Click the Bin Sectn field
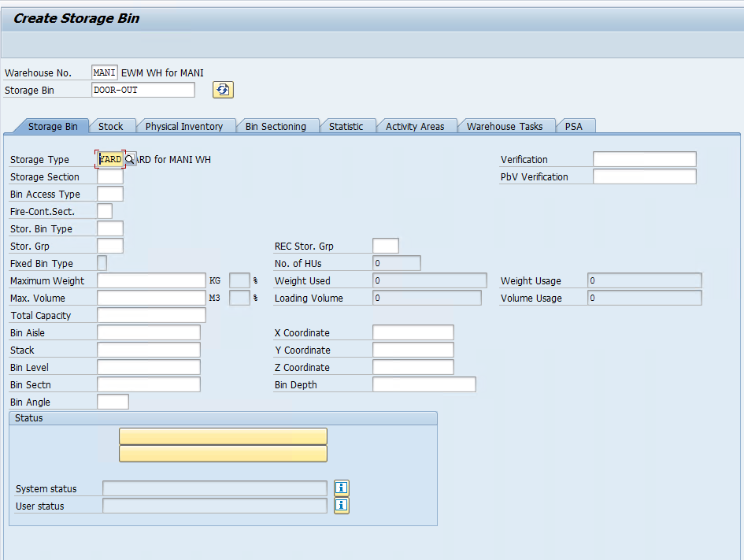Screen dimensions: 744x560 click(149, 384)
